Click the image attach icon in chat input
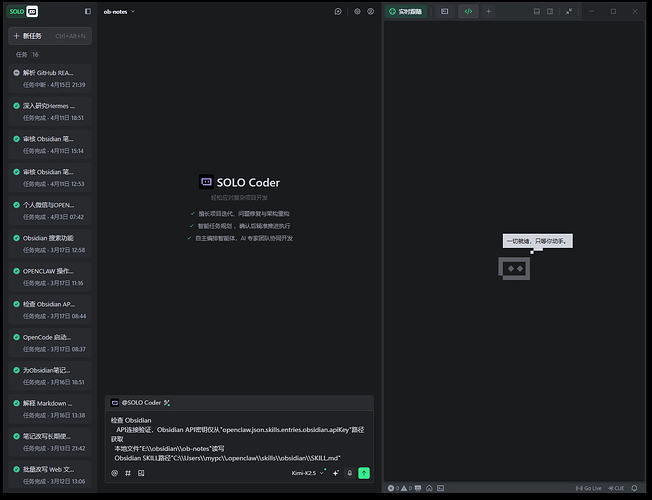 [x=141, y=473]
